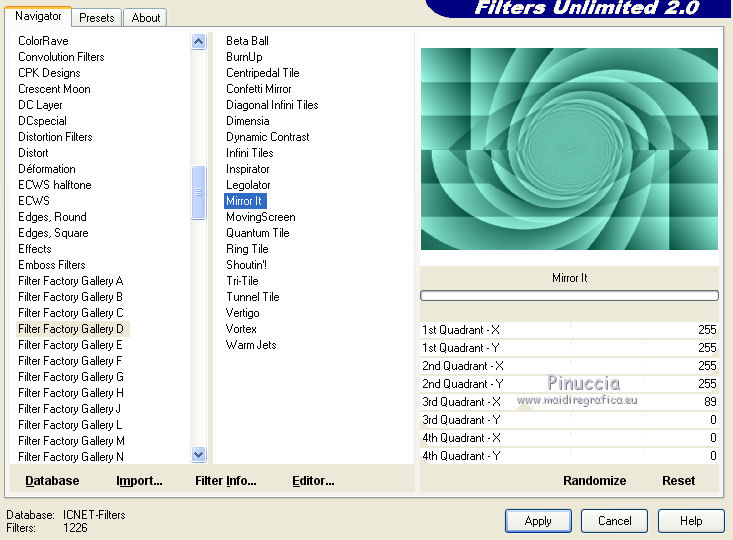
Task: Select the Distort category
Action: 33,153
